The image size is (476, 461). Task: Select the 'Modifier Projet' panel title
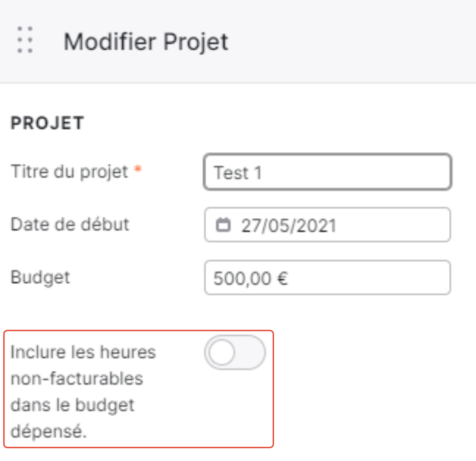pyautogui.click(x=146, y=41)
